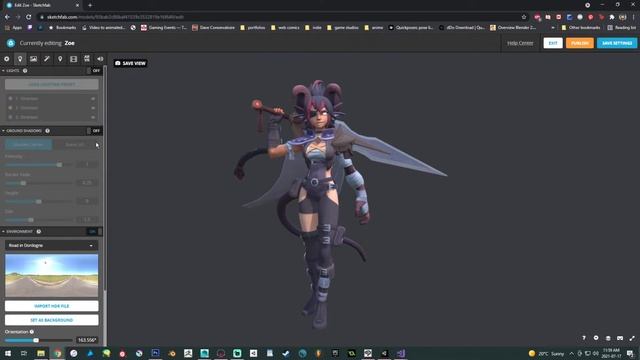Click the SAVE SETTINGS button
640x360 pixels.
click(617, 43)
